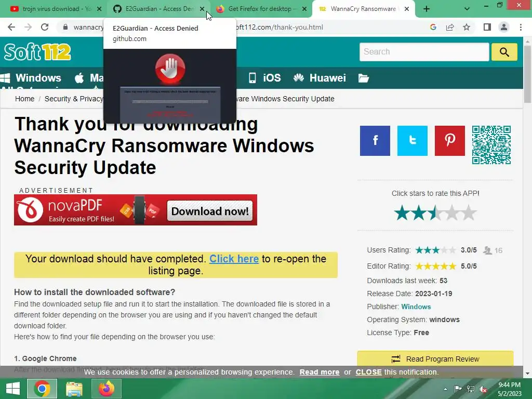Viewport: 532px width, 399px height.
Task: Go back using browser back arrow
Action: point(11,27)
